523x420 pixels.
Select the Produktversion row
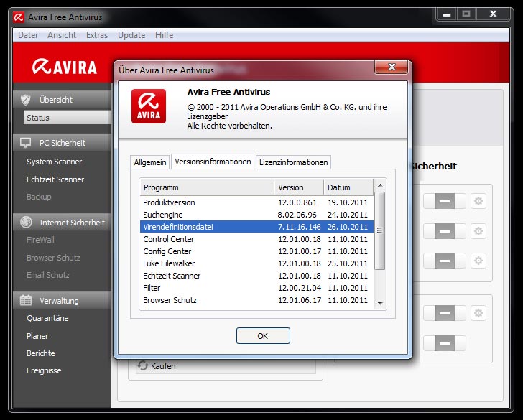(257, 202)
